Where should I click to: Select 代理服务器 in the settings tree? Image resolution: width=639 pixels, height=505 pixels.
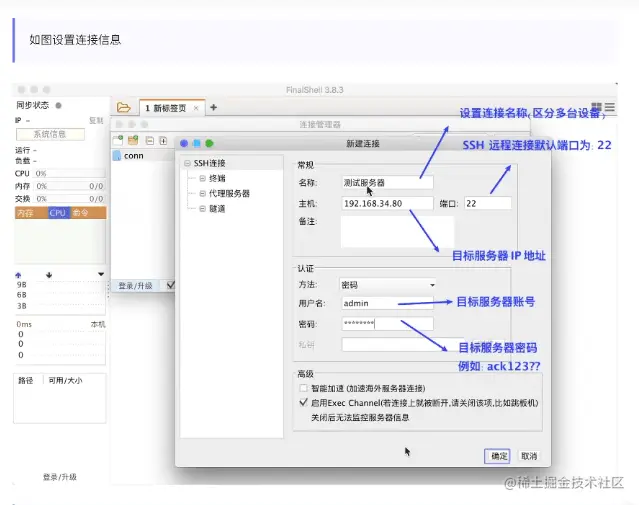(229, 193)
